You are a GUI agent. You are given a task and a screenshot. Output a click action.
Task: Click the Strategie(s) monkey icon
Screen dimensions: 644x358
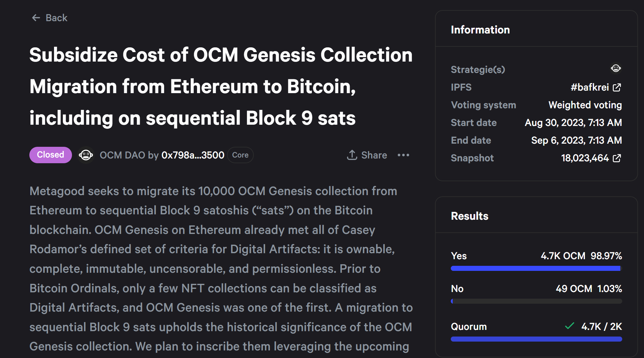(x=616, y=69)
